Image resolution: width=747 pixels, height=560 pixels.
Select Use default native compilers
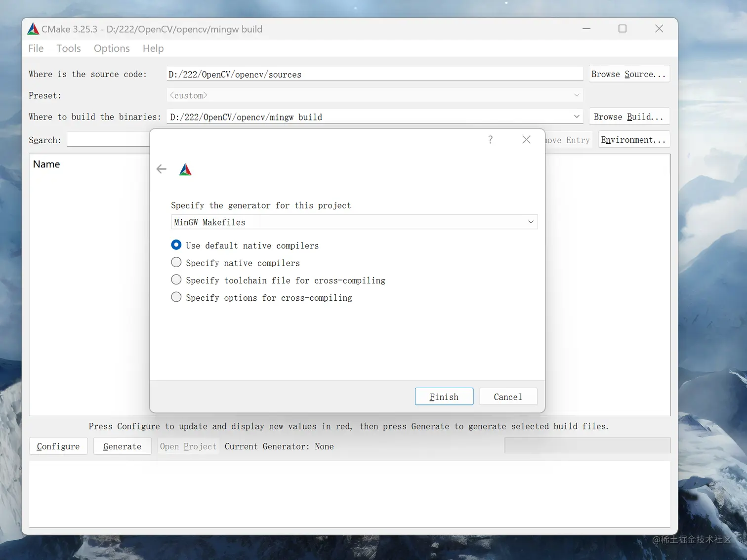(245, 245)
